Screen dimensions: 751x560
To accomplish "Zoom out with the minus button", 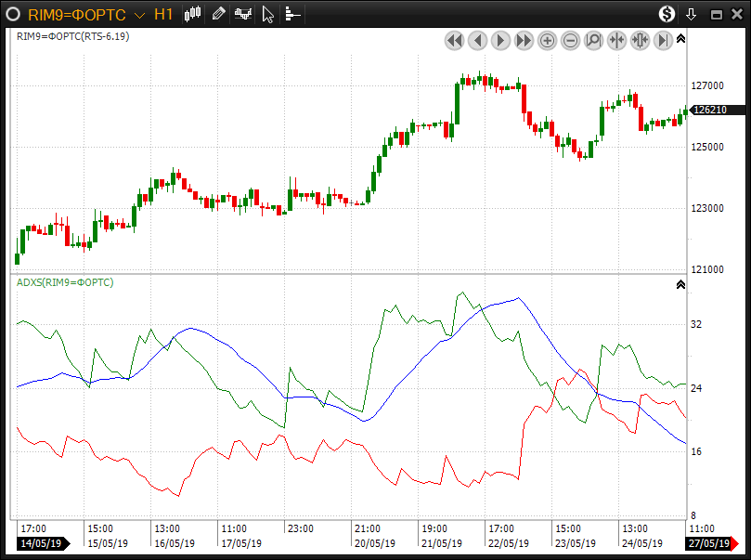I will point(570,40).
